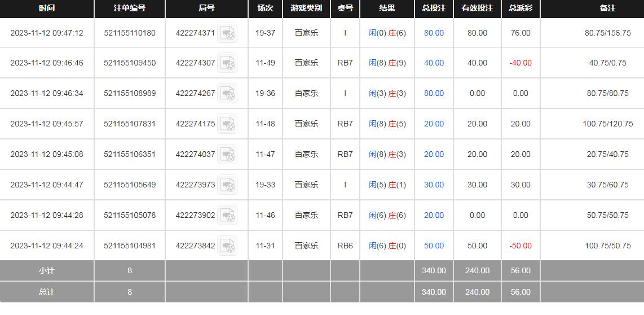The width and height of the screenshot is (644, 315).
Task: Open replay icon for round 422274037
Action: pyautogui.click(x=227, y=155)
